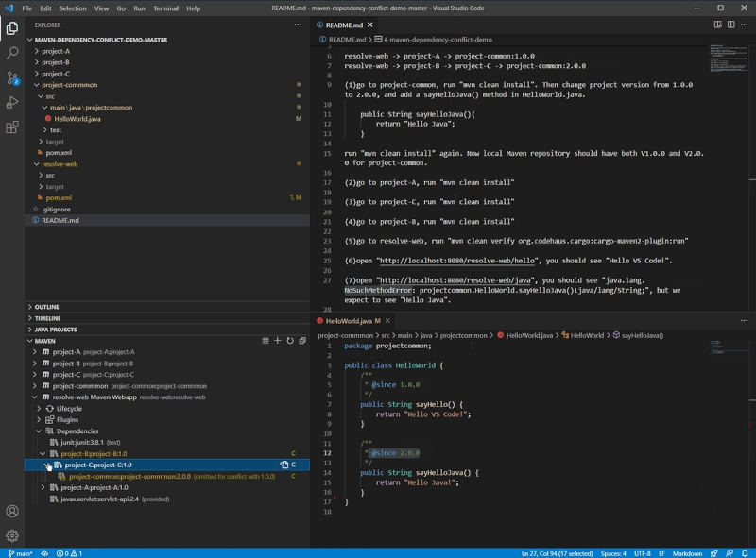Image resolution: width=756 pixels, height=558 pixels.
Task: Click split editor icon in top editor
Action: [730, 25]
